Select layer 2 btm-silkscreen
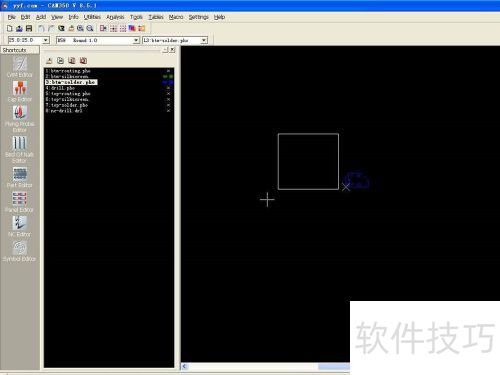Image resolution: width=500 pixels, height=375 pixels. click(67, 77)
